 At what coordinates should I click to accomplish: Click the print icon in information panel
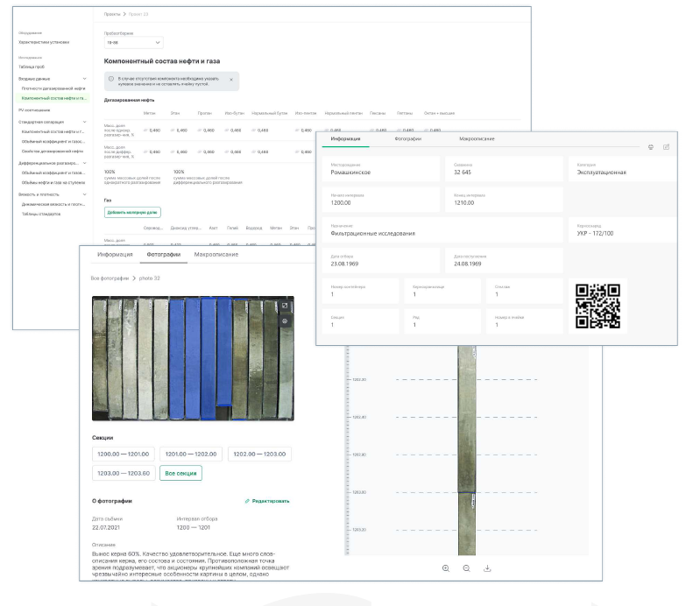tap(650, 147)
